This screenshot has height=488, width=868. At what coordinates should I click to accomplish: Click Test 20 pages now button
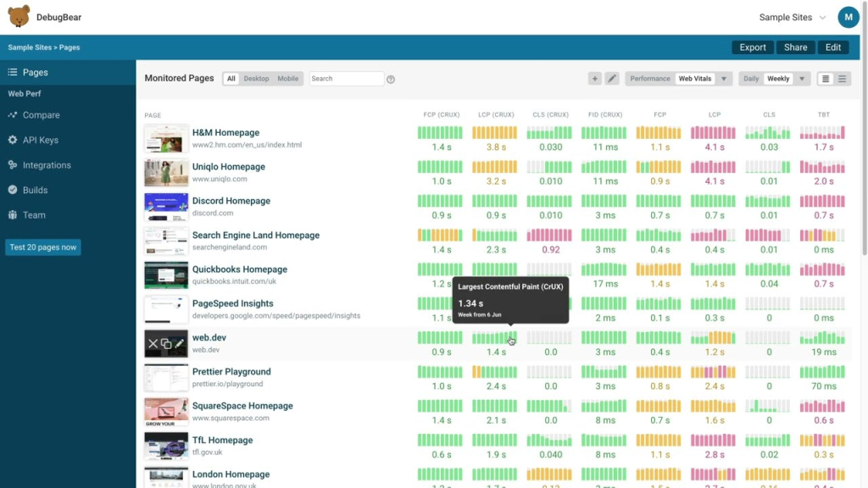click(x=43, y=247)
